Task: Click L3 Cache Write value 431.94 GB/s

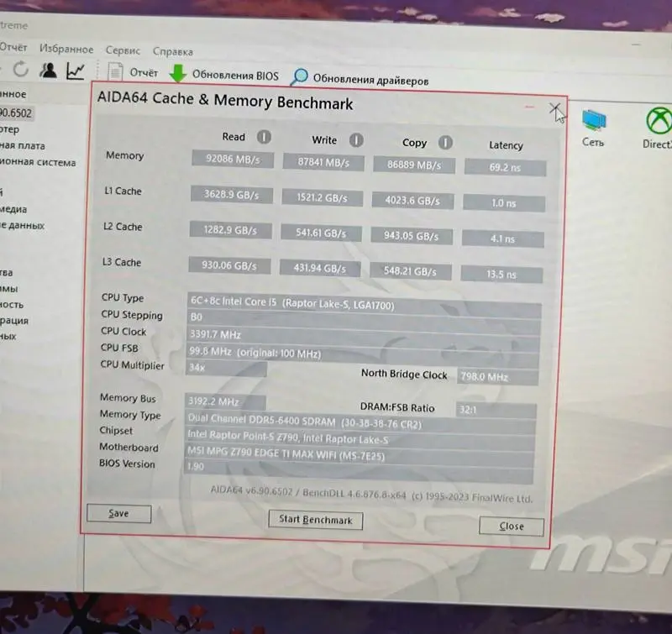Action: click(320, 269)
